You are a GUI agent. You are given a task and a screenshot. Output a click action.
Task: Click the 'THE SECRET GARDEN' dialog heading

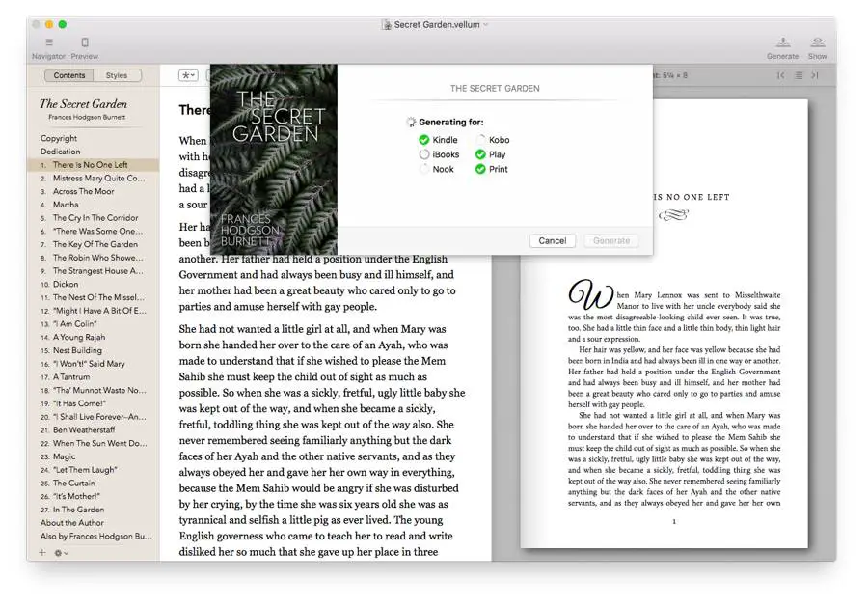[495, 89]
